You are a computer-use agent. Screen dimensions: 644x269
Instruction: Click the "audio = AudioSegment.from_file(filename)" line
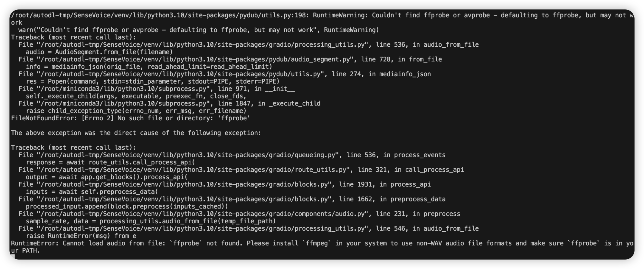click(99, 52)
